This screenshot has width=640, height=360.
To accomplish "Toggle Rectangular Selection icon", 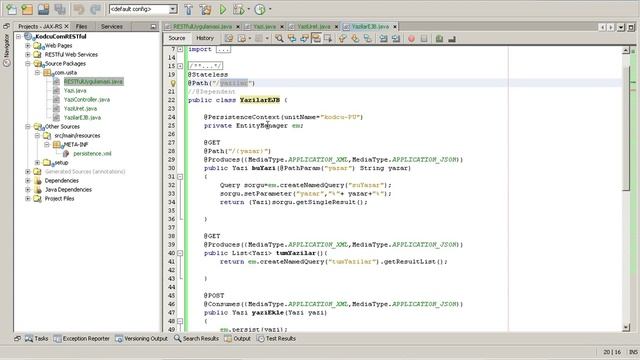I will point(328,38).
